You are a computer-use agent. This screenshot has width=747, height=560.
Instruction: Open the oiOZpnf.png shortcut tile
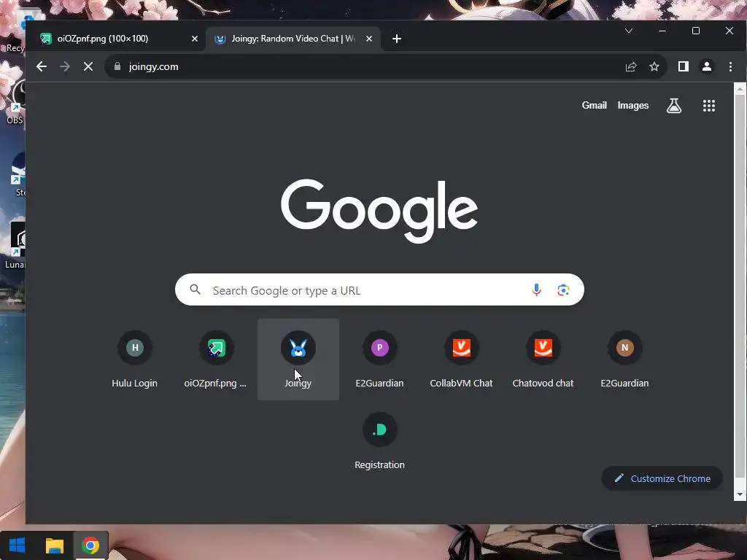[x=216, y=359]
